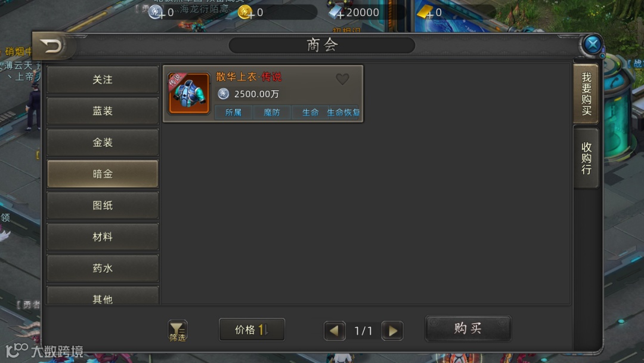The width and height of the screenshot is (644, 363).
Task: Switch to the 收购行 side tab
Action: [586, 158]
